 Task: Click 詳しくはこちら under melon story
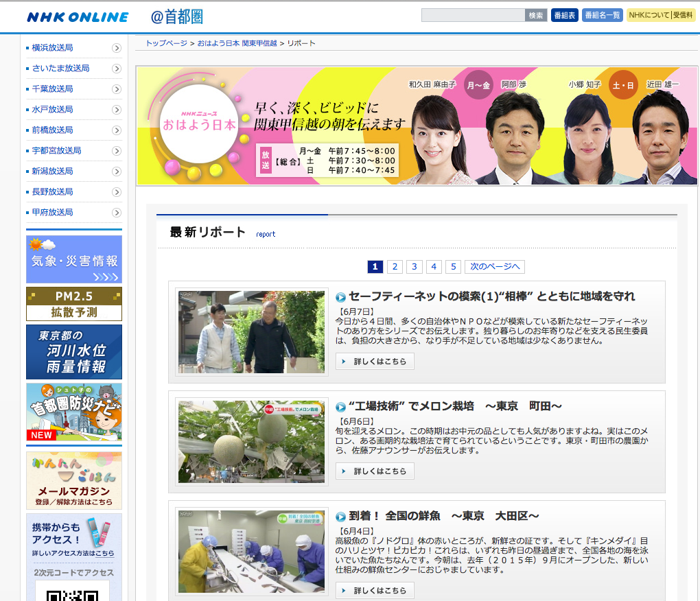tap(375, 471)
